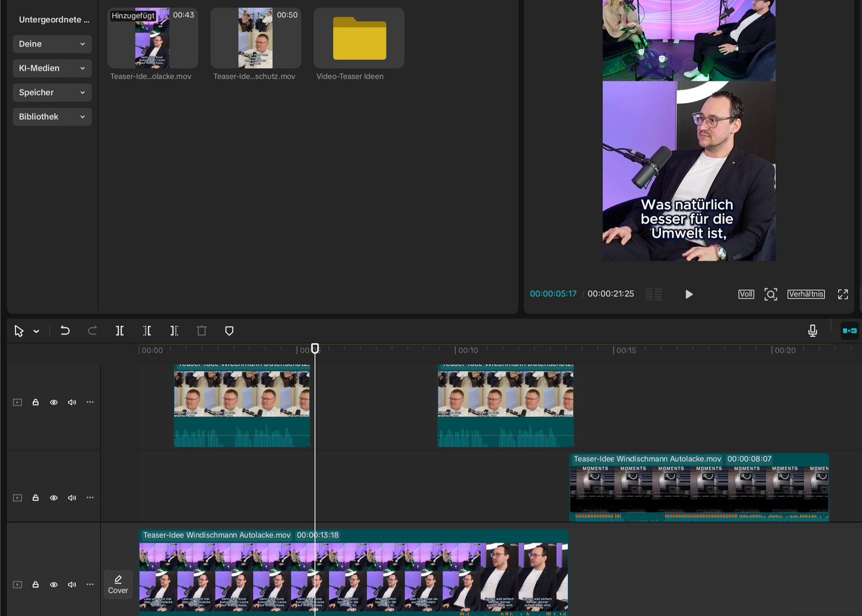Click the Split clip tool icon
The width and height of the screenshot is (862, 616).
point(120,331)
